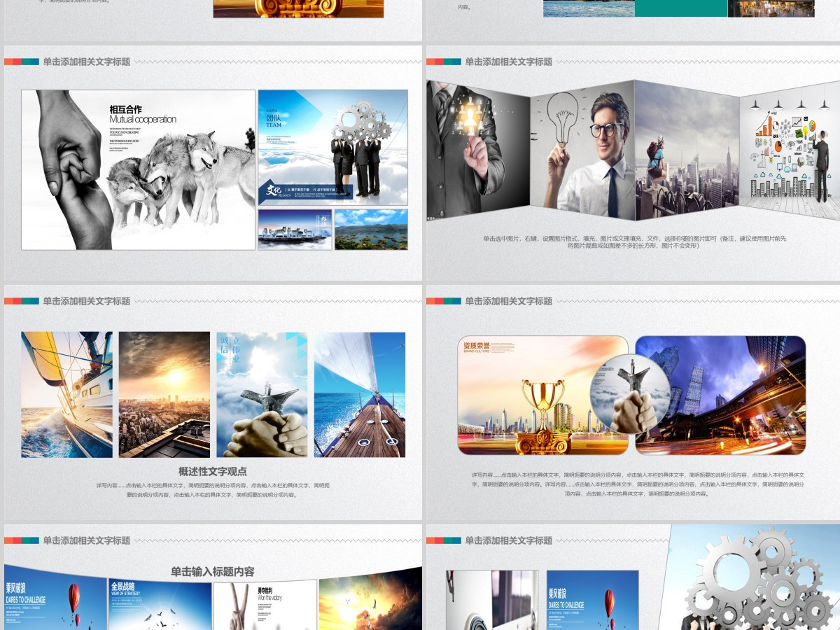The width and height of the screenshot is (840, 630).
Task: Click the backpacker overlooking city skyline panel
Action: [687, 150]
